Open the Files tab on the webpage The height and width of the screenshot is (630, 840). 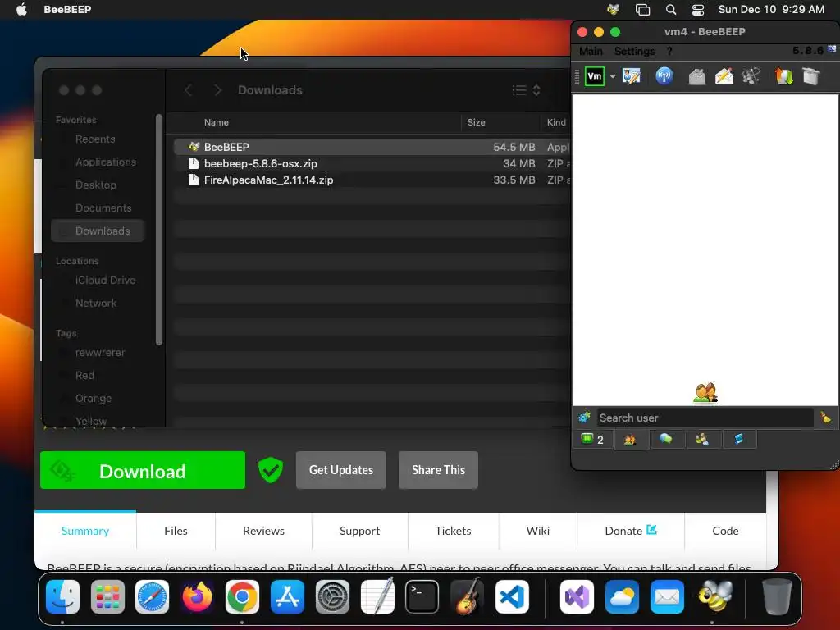coord(176,531)
